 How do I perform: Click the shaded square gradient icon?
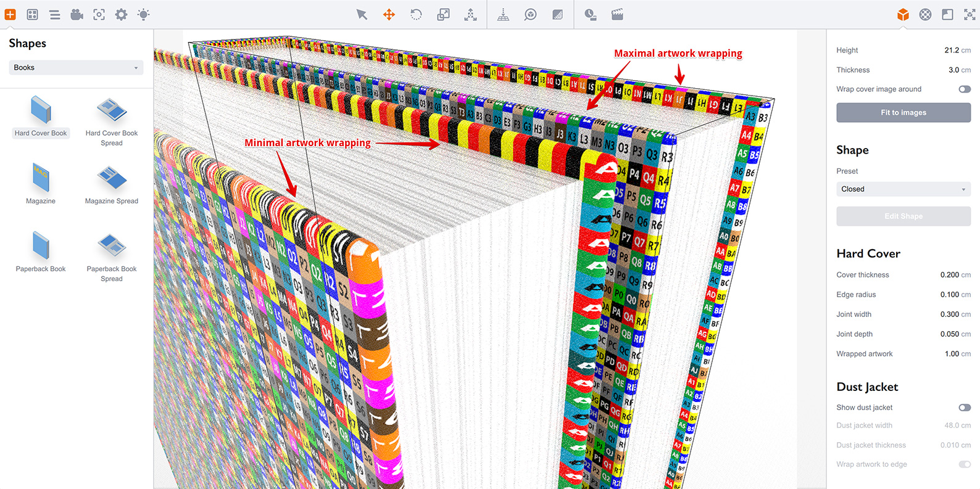(x=558, y=14)
